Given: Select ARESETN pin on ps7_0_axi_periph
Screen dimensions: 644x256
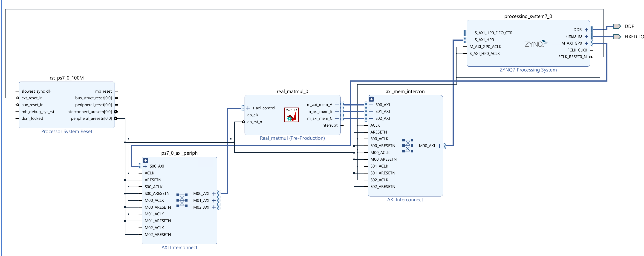Looking at the screenshot, I should [153, 180].
